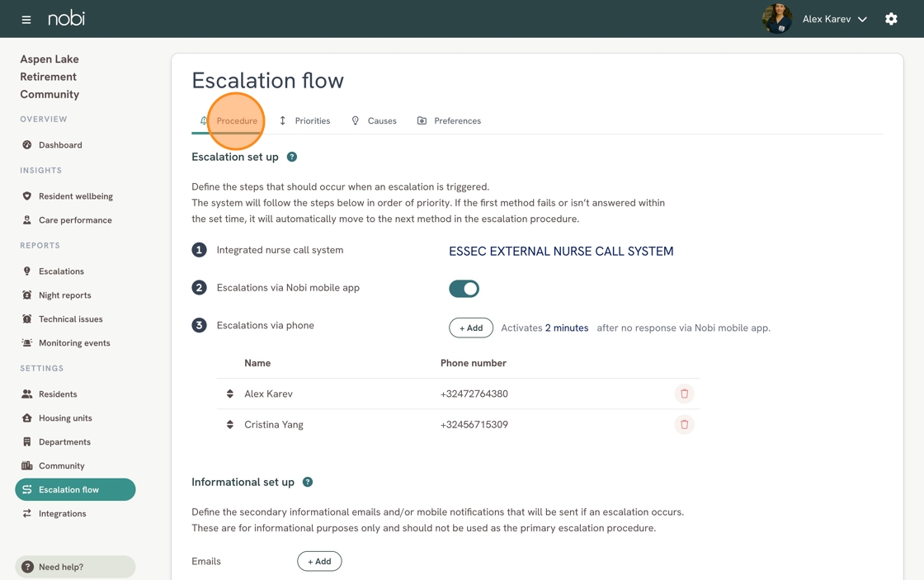Open Housing units settings
Image resolution: width=924 pixels, height=580 pixels.
(65, 418)
